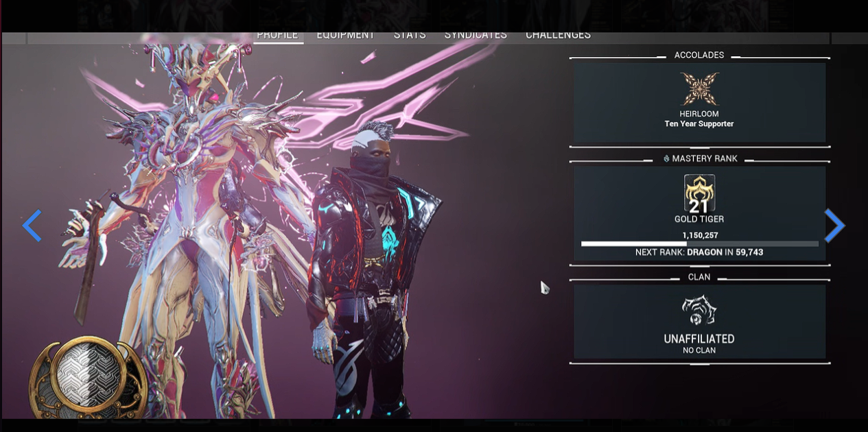The height and width of the screenshot is (432, 868).
Task: Click the Mastery Rank 21 badge
Action: [x=699, y=193]
